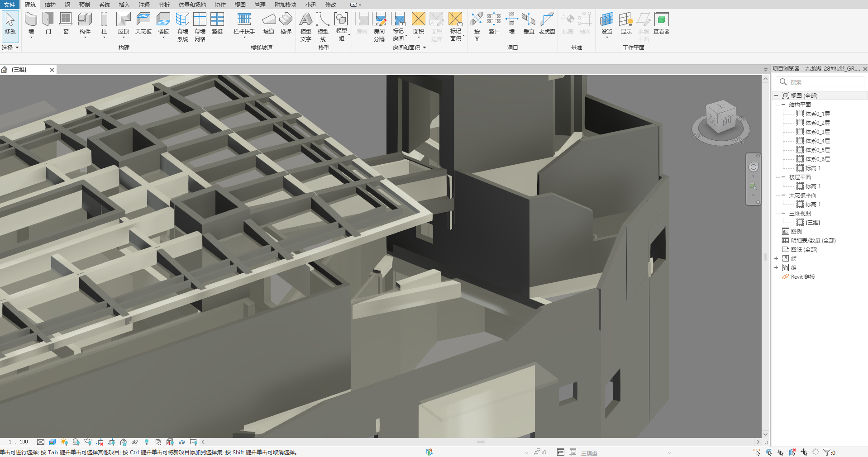868x457 pixels.
Task: Switch to the 视图 (View) ribbon tab
Action: pyautogui.click(x=240, y=5)
